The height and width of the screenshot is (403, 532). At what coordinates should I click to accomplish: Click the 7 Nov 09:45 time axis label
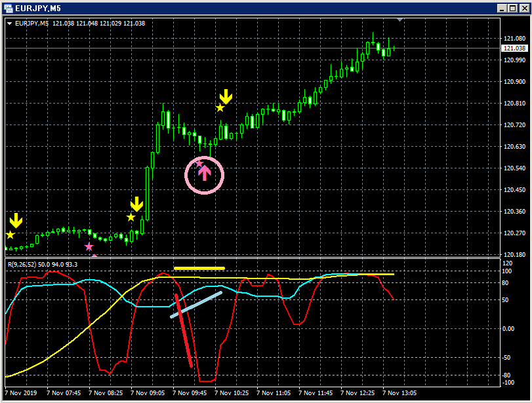[x=190, y=393]
